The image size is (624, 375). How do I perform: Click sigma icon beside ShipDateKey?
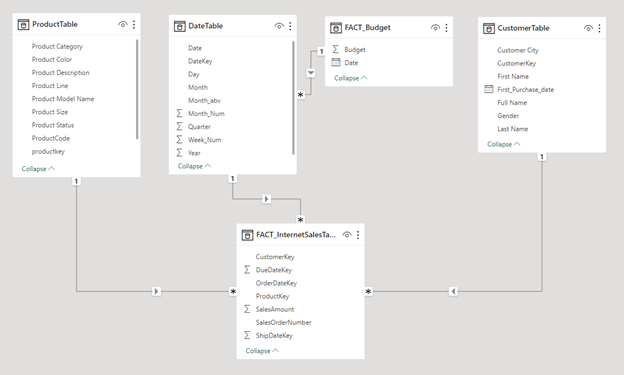tap(247, 336)
